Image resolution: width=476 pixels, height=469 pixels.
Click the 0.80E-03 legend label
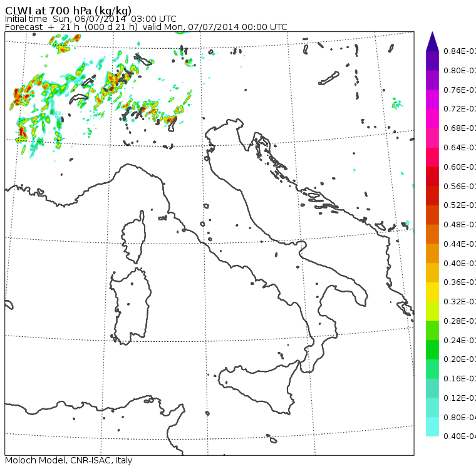tap(460, 70)
